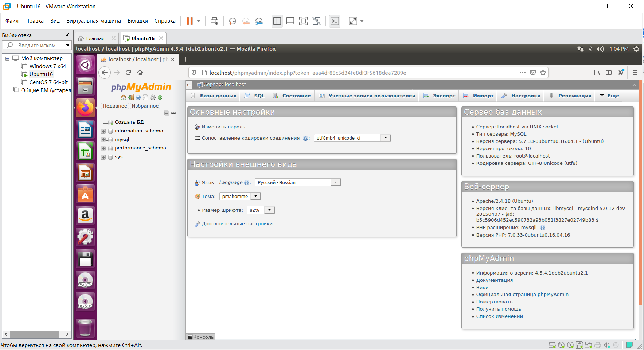This screenshot has height=350, width=644.
Task: Collapse all navigation tree items
Action: point(167,113)
